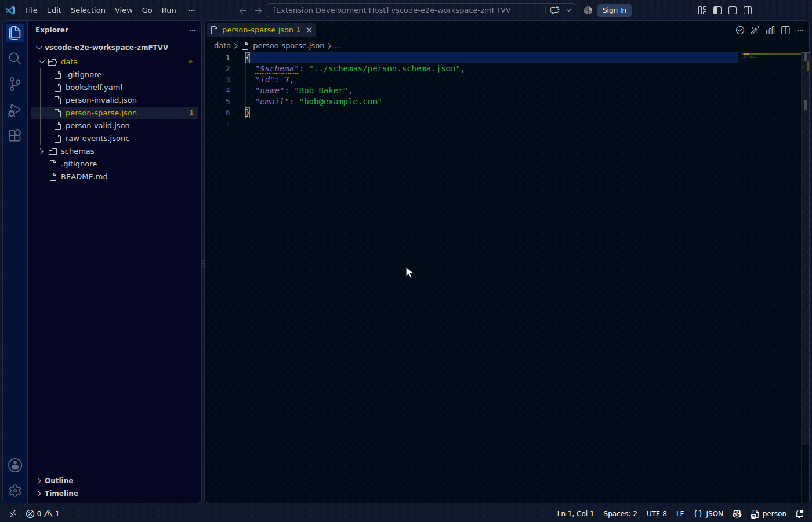Collapse the data folder
This screenshot has width=812, height=522.
[42, 62]
